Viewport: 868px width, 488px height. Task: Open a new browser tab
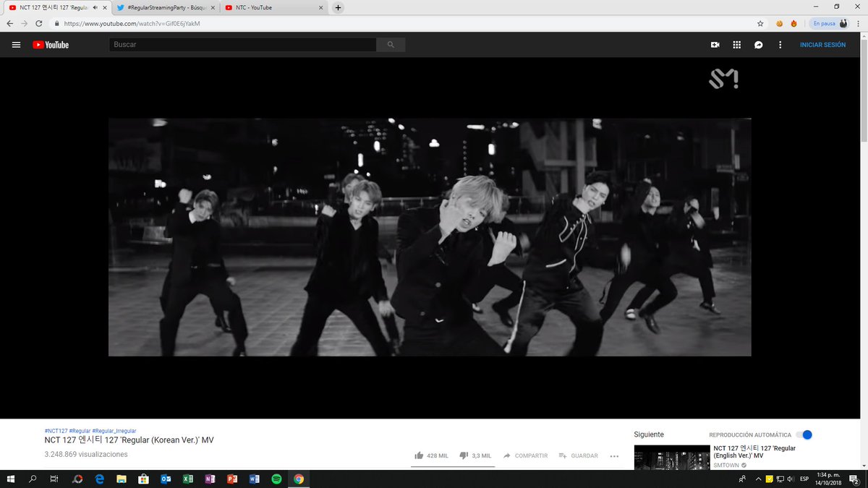(337, 7)
